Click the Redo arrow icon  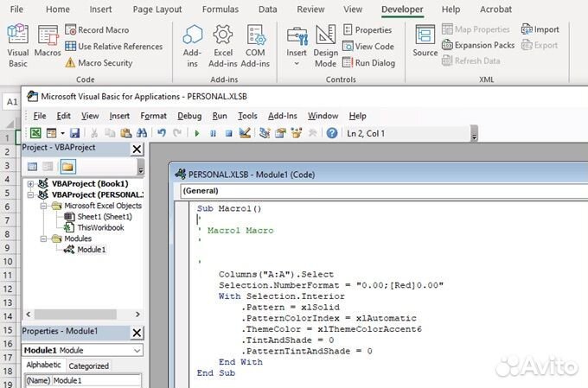coord(177,133)
